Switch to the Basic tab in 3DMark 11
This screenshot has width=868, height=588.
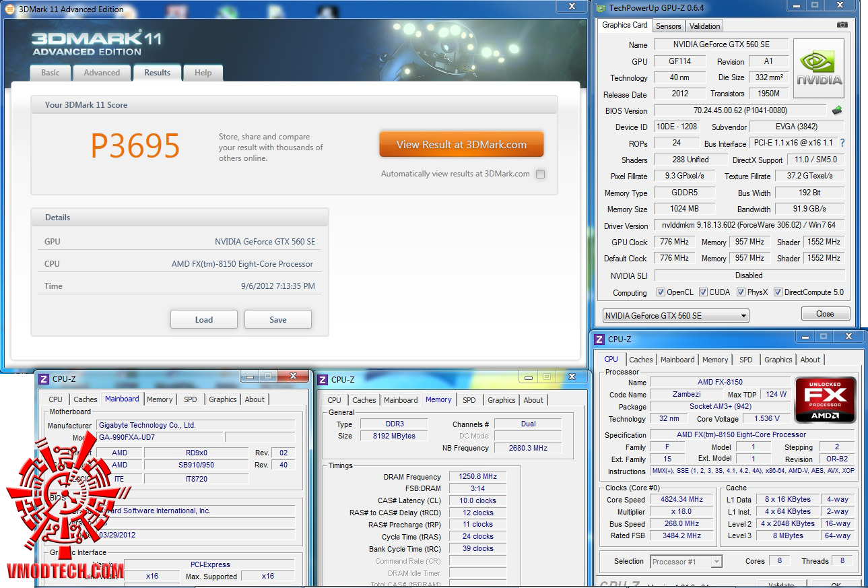point(51,73)
